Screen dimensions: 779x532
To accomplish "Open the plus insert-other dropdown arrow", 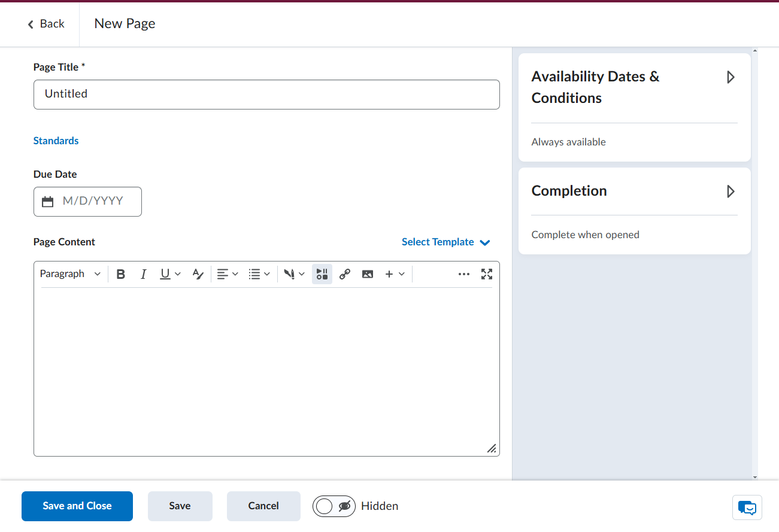I will [402, 274].
